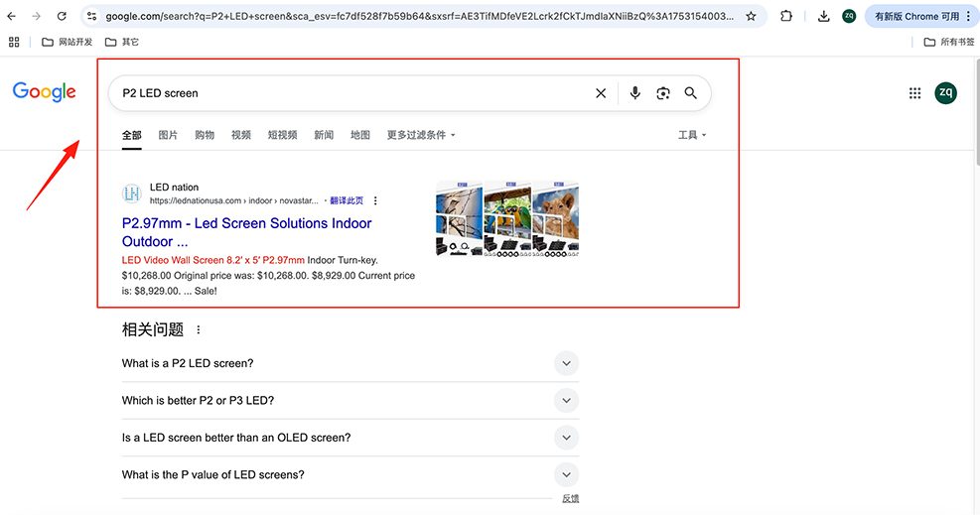Switch to the 短视频 tab

point(283,135)
